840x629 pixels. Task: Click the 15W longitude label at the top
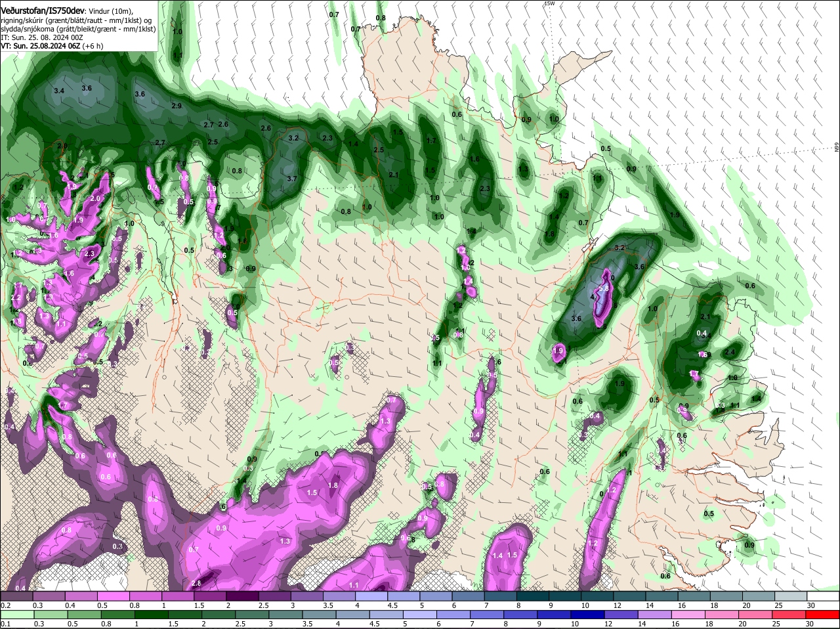(x=549, y=3)
